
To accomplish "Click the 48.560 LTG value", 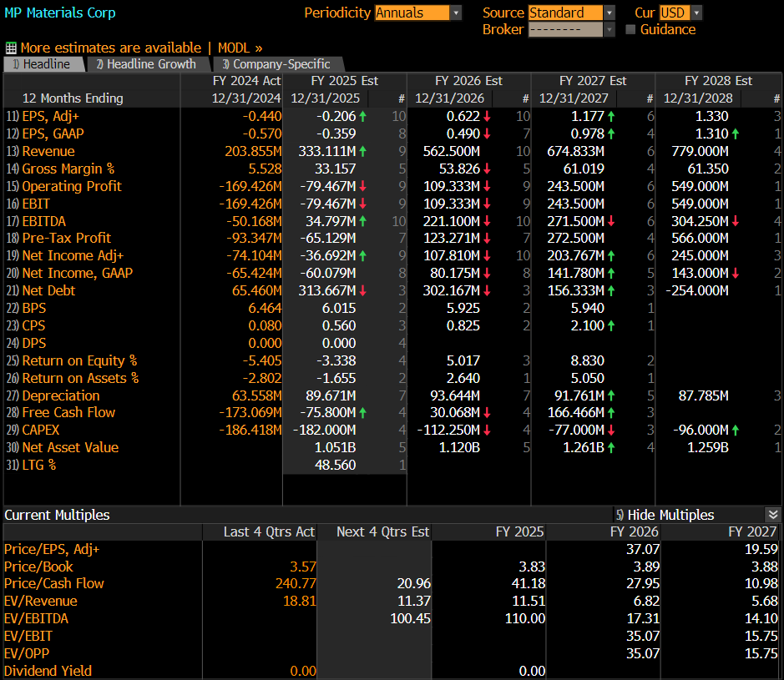I will click(335, 466).
